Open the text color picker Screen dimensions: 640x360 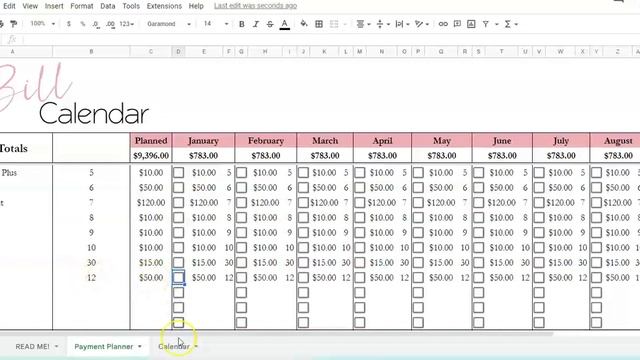(x=285, y=24)
